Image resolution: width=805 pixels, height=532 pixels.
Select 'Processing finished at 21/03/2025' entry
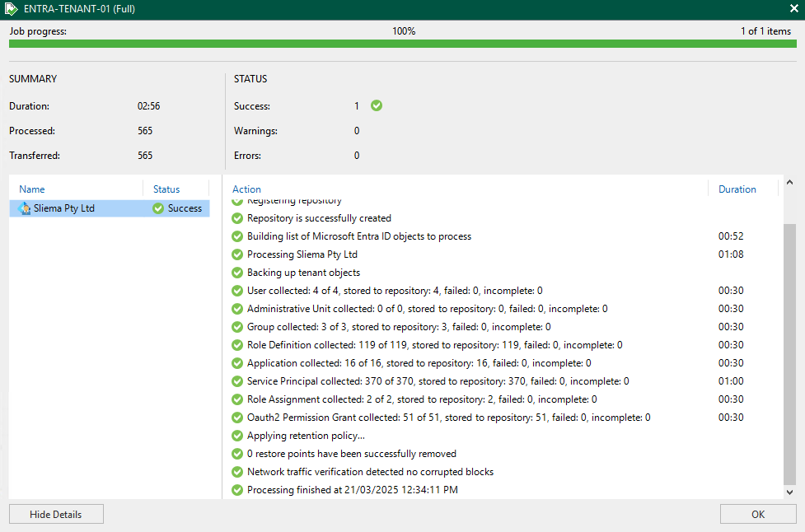click(x=352, y=490)
